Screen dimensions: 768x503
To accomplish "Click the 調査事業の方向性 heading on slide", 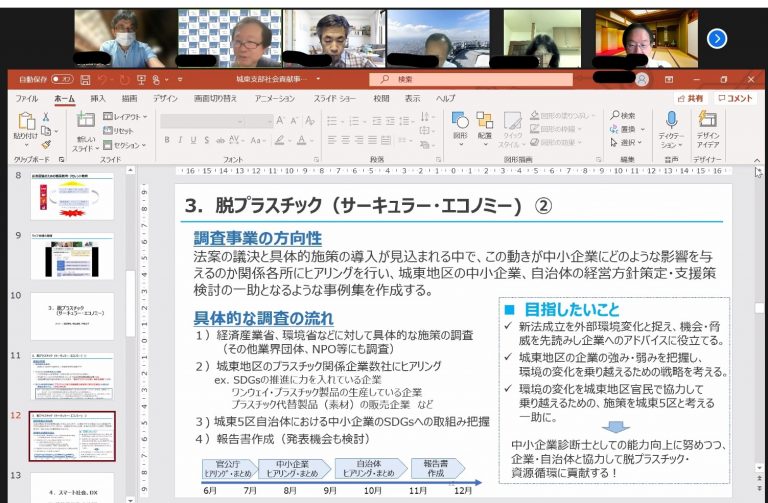I will 258,239.
